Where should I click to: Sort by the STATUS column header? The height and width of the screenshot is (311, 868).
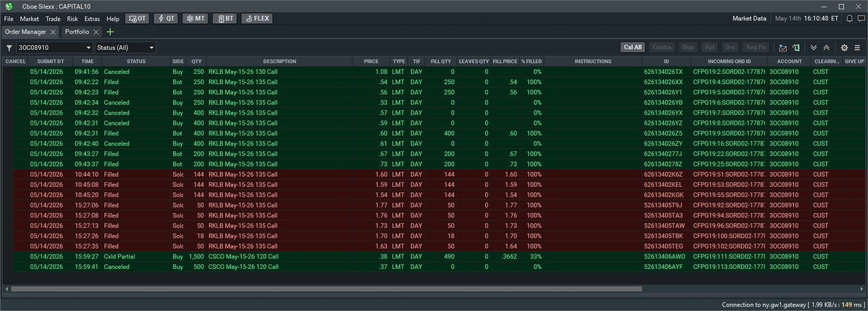(136, 62)
